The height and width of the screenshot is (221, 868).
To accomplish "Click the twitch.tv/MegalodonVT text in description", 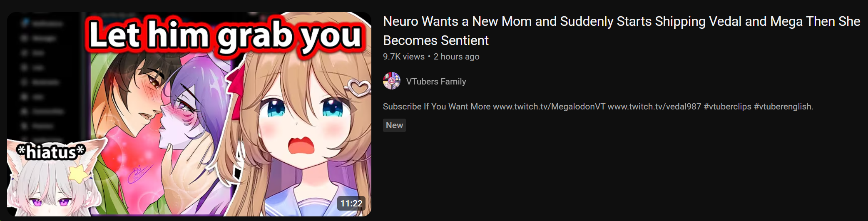I will click(549, 107).
